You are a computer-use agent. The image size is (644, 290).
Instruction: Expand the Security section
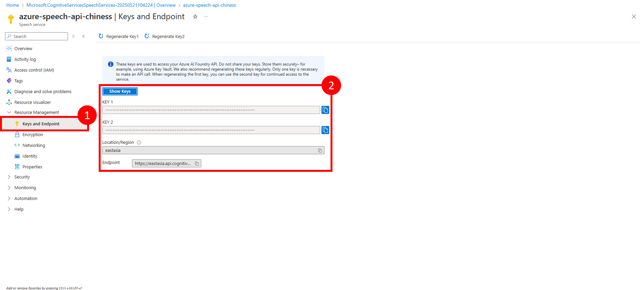coord(9,177)
